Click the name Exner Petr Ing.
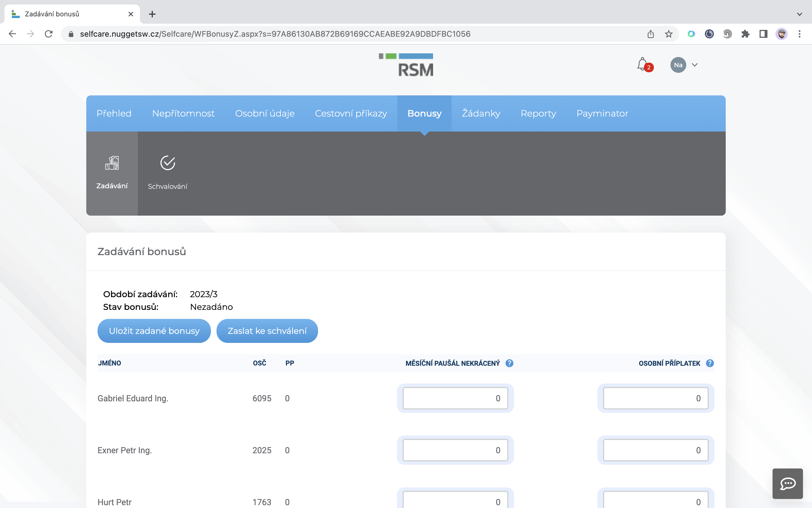The height and width of the screenshot is (508, 812). coord(125,450)
